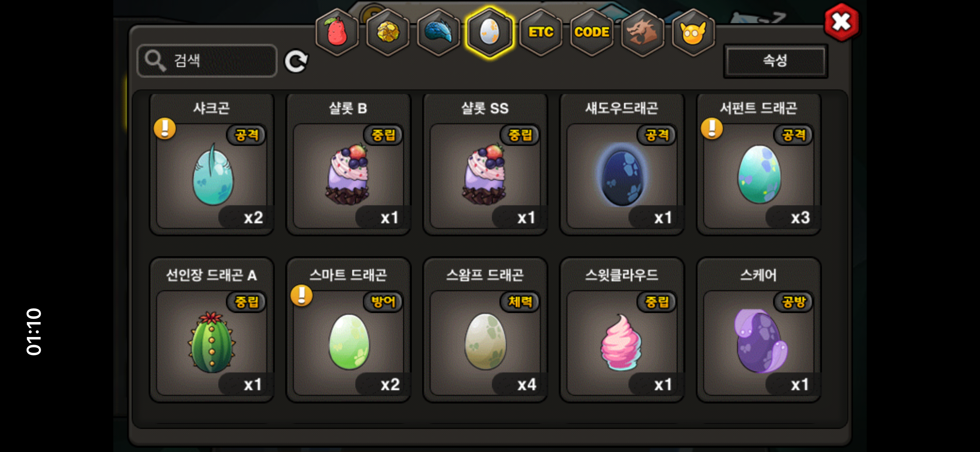Select the 샤크곤 teal egg item

212,164
